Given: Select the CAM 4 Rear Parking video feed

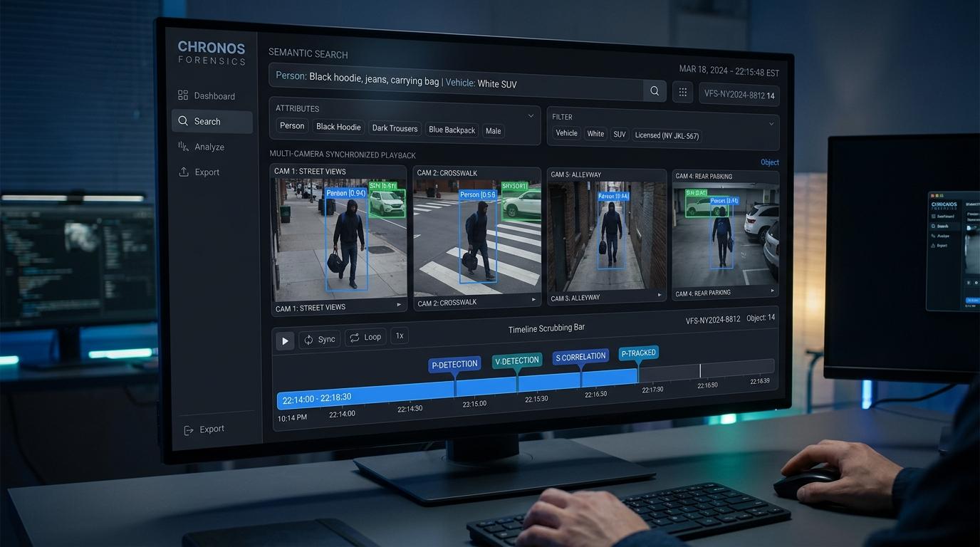Looking at the screenshot, I should click(x=725, y=235).
